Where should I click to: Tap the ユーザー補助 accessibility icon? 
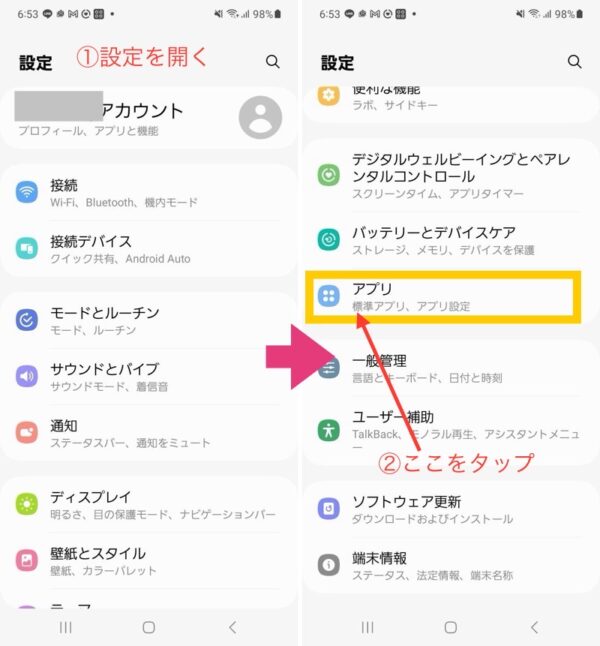coord(328,430)
